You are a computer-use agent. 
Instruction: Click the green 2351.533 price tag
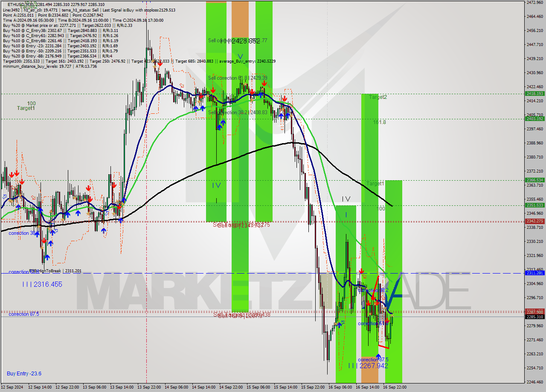pos(534,205)
